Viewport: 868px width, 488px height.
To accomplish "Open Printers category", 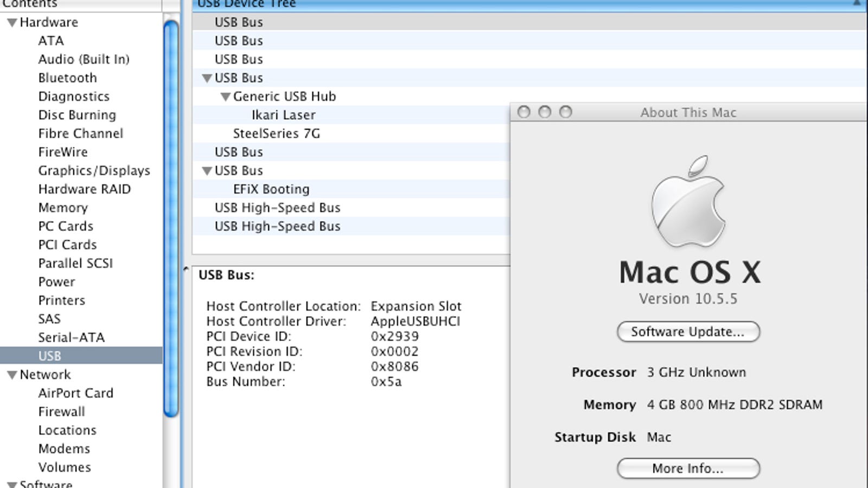I will (x=61, y=300).
